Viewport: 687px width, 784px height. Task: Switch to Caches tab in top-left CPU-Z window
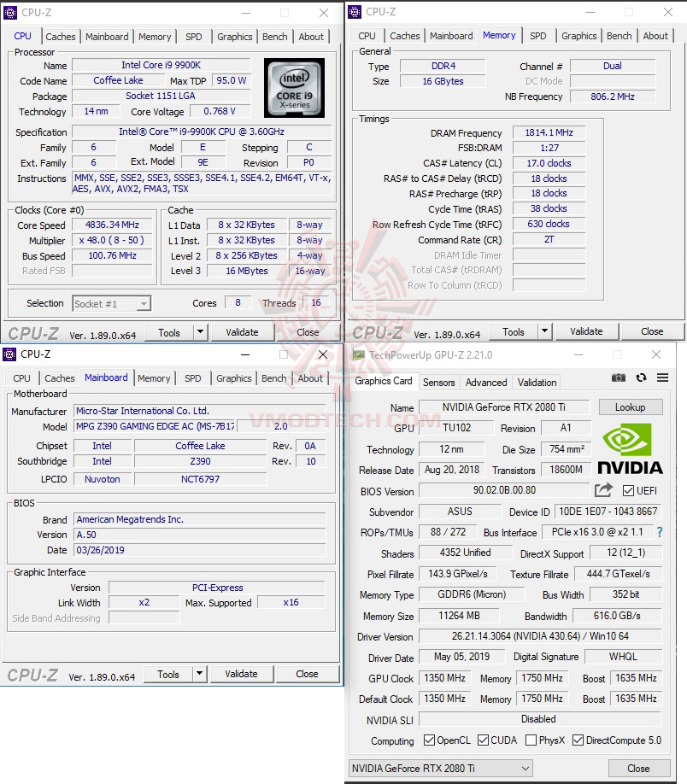pos(60,37)
